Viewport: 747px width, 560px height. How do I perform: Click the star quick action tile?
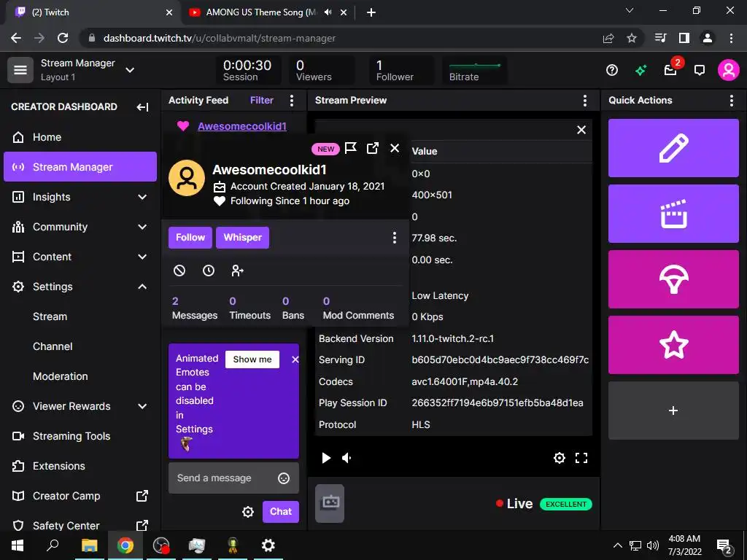click(x=673, y=345)
